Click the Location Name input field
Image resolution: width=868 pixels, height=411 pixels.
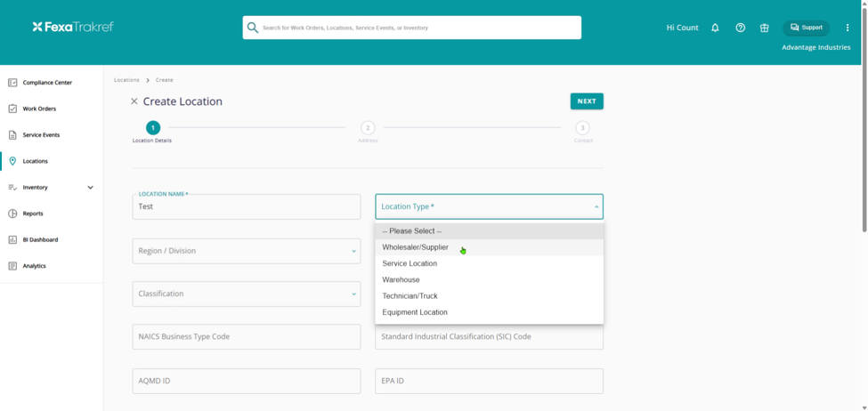(x=247, y=207)
